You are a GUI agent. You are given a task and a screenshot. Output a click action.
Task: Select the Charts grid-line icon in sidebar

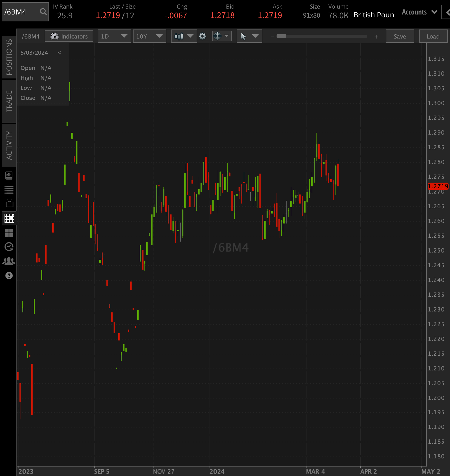9,218
